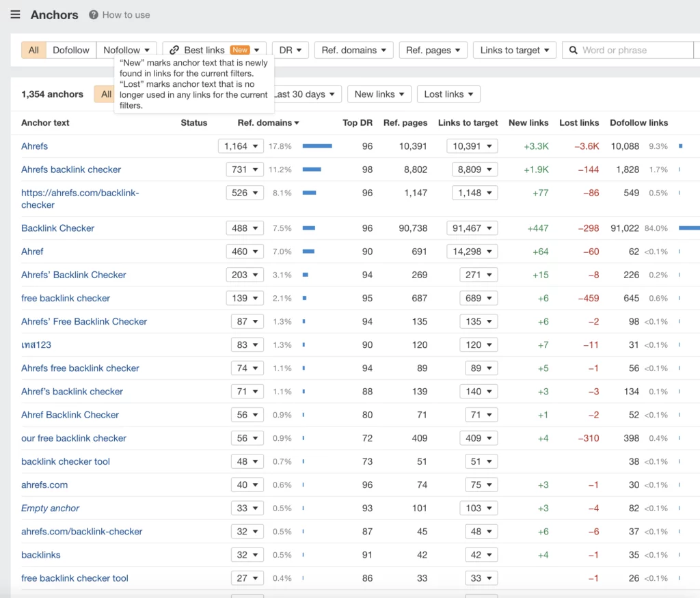This screenshot has height=598, width=700.
Task: Open the Ref. pages filter dropdown
Action: [433, 50]
